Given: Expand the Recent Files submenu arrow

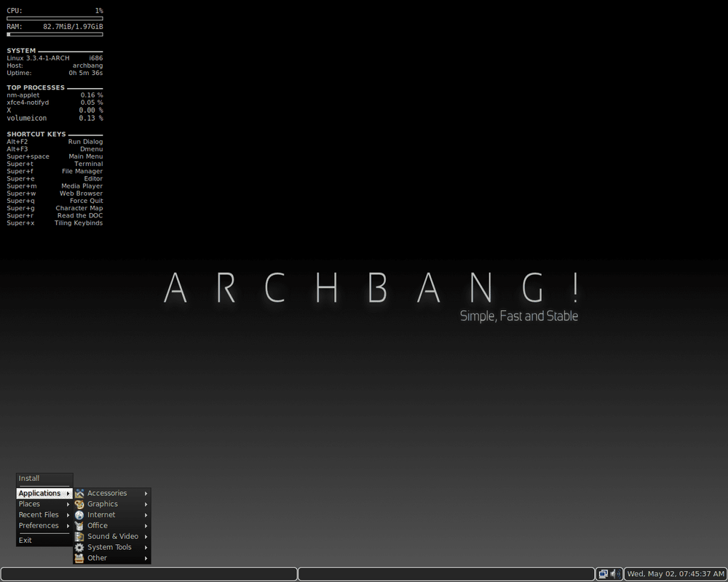Looking at the screenshot, I should click(x=68, y=514).
